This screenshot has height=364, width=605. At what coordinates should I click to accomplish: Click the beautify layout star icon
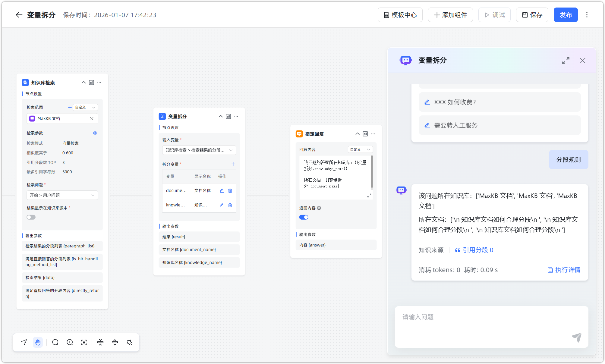click(129, 342)
